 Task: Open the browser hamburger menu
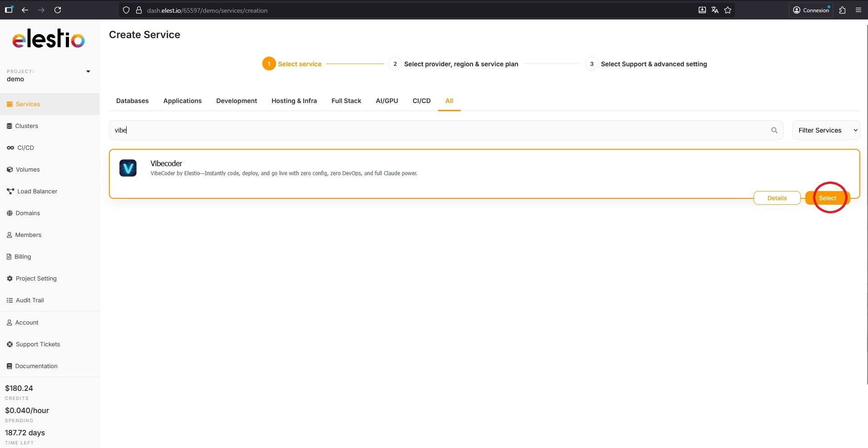tap(858, 10)
